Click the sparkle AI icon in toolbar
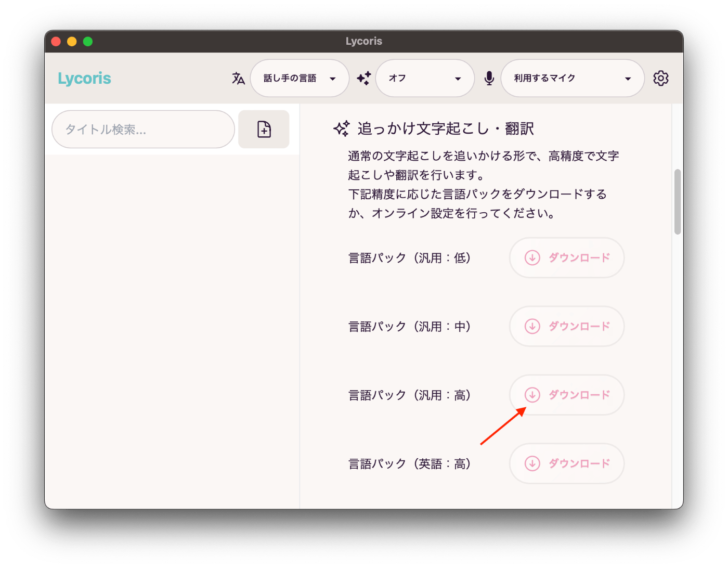Screen dimensions: 728x568 coord(364,78)
